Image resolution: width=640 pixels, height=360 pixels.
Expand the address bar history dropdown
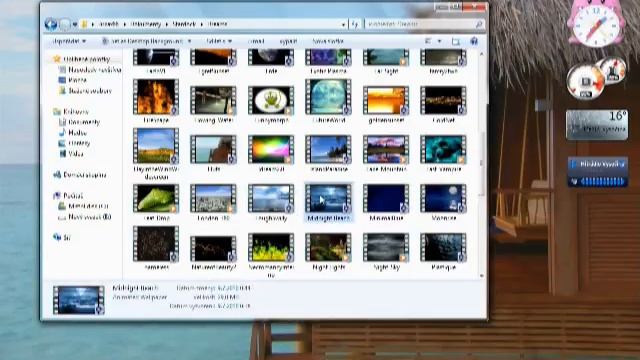coord(343,24)
